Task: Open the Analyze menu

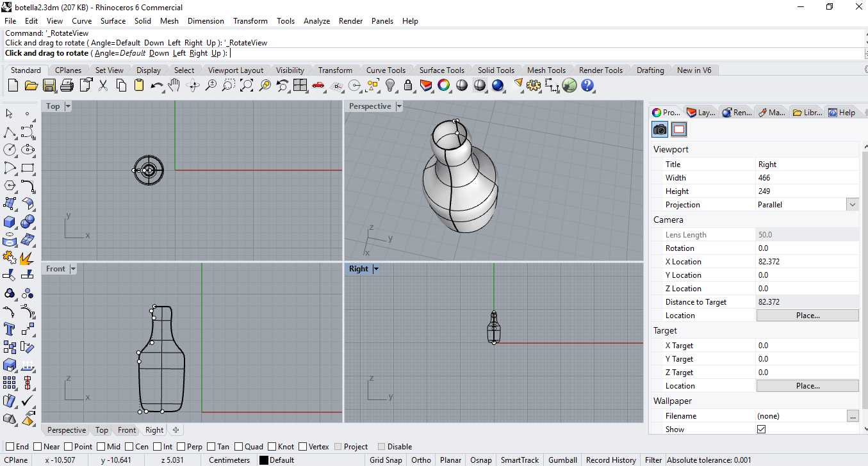Action: point(316,20)
